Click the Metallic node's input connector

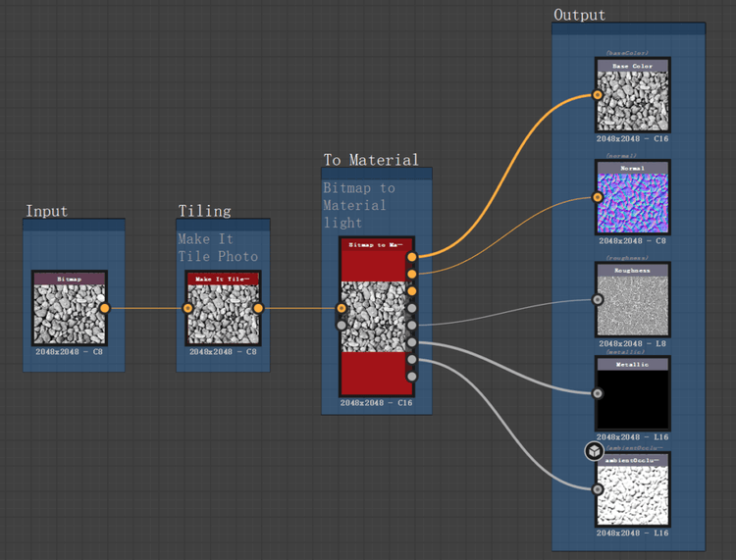(598, 393)
